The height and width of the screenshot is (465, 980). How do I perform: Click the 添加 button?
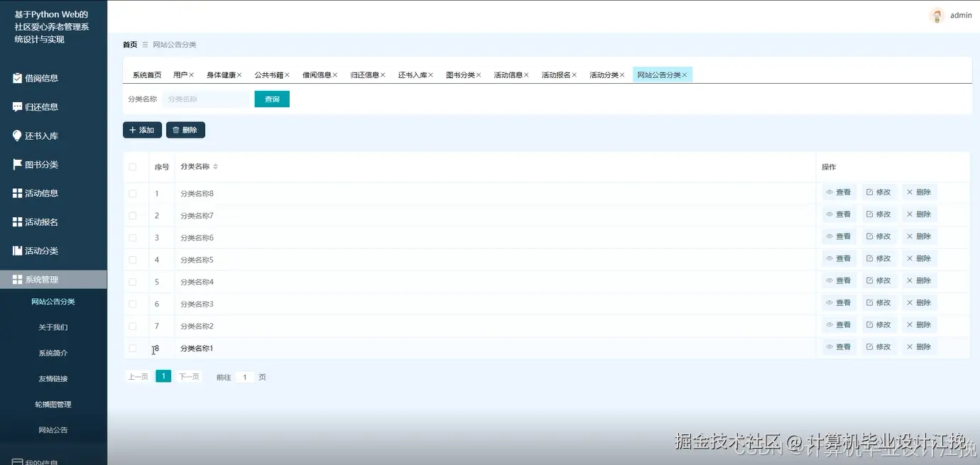142,130
